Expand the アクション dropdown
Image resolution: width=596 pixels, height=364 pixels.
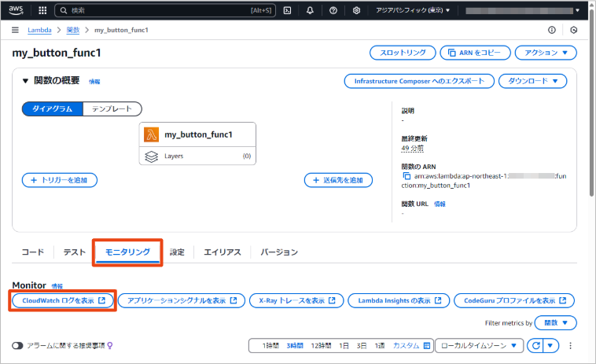[x=546, y=53]
